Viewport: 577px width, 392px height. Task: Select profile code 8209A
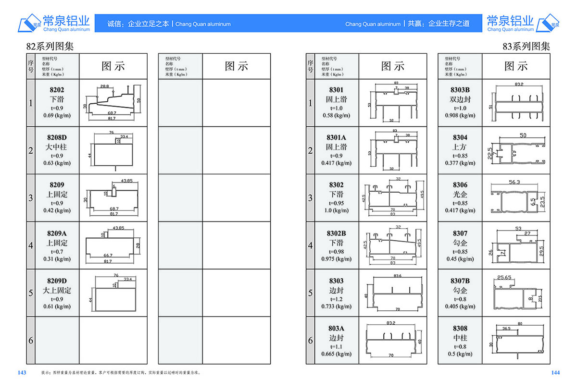57,233
